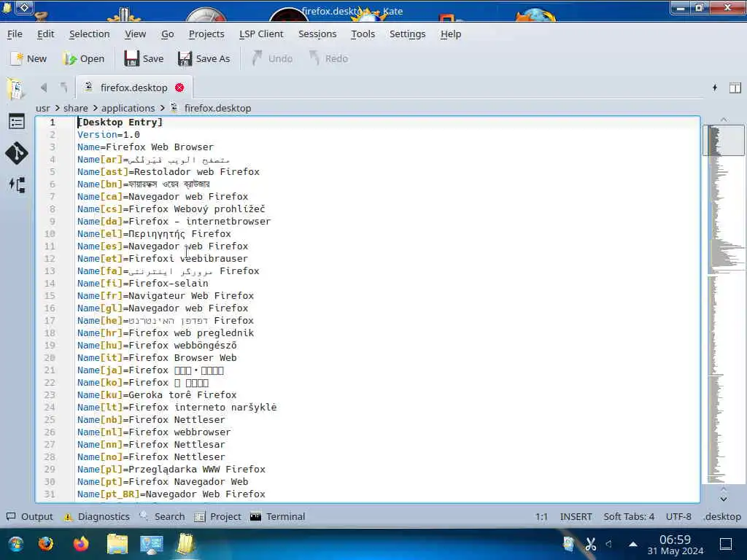
Task: Open the Go menu
Action: click(168, 34)
